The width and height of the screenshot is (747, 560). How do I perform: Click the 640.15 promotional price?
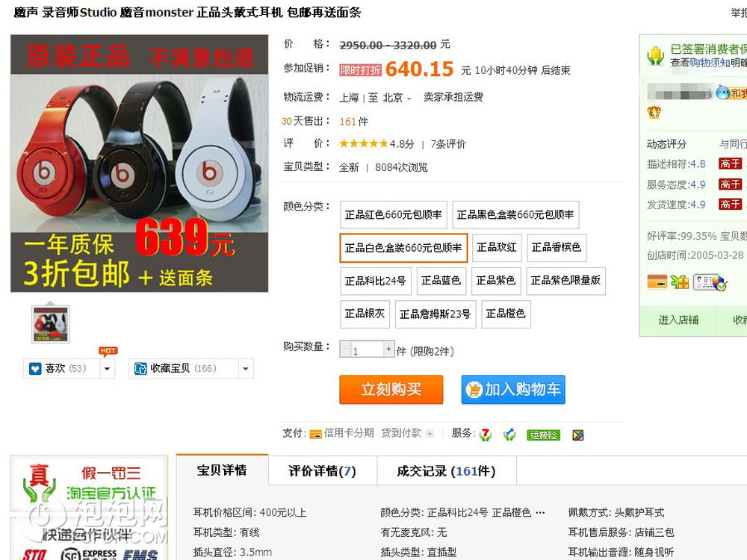[420, 69]
